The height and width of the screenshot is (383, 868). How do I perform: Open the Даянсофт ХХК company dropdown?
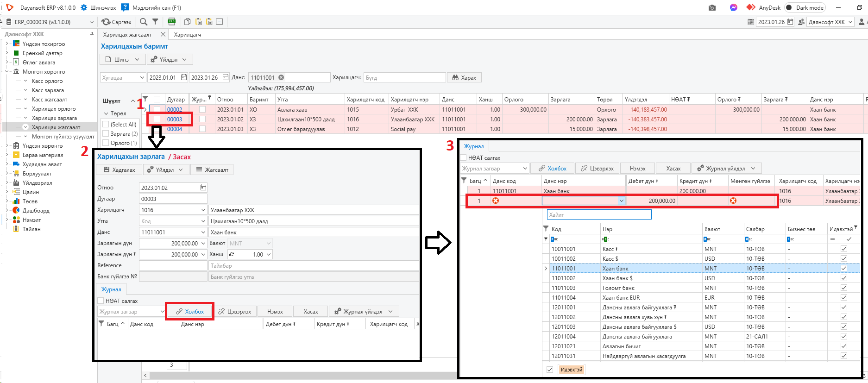tap(850, 22)
